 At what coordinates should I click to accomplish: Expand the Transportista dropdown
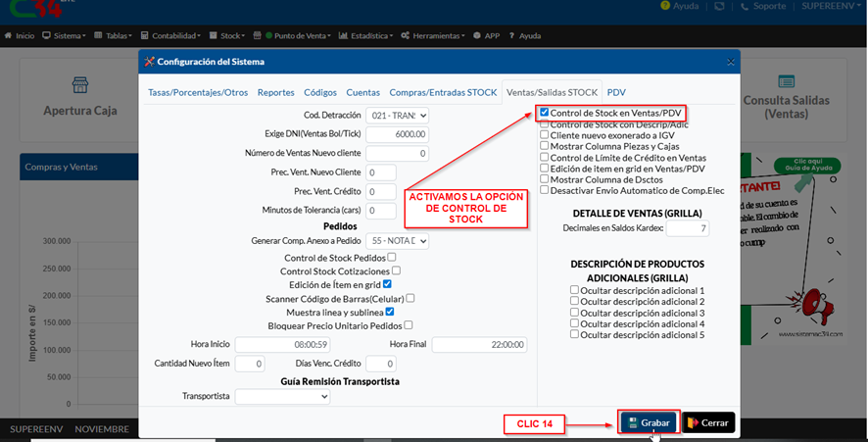point(282,397)
